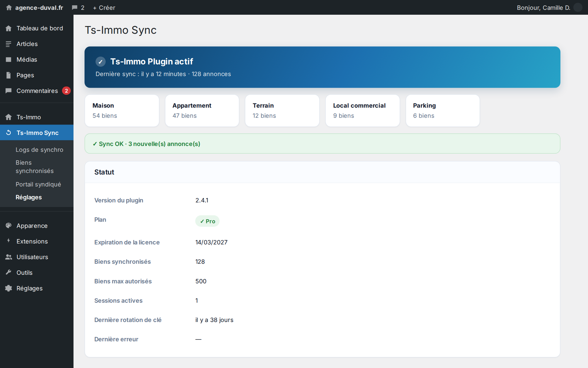Viewport: 588px width, 368px height.
Task: Open Portail syndiqué submenu item
Action: 38,184
